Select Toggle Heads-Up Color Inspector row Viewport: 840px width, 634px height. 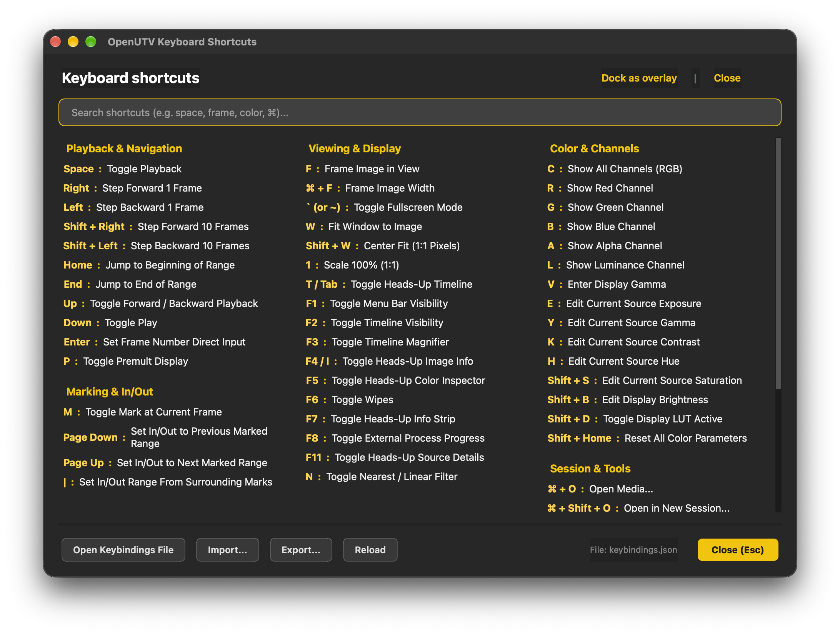(395, 380)
